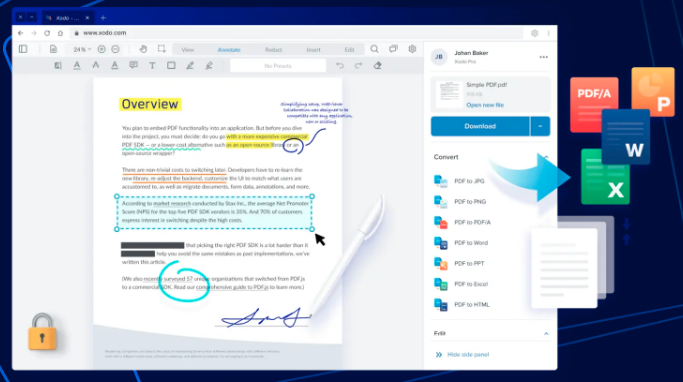Open the Redact tab

(x=274, y=50)
